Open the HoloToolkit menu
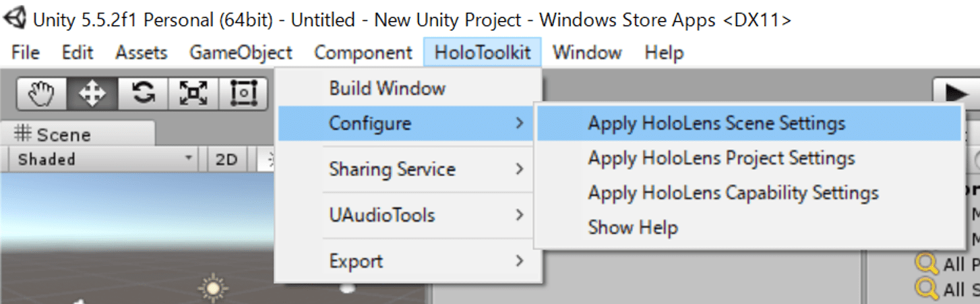 pyautogui.click(x=483, y=53)
